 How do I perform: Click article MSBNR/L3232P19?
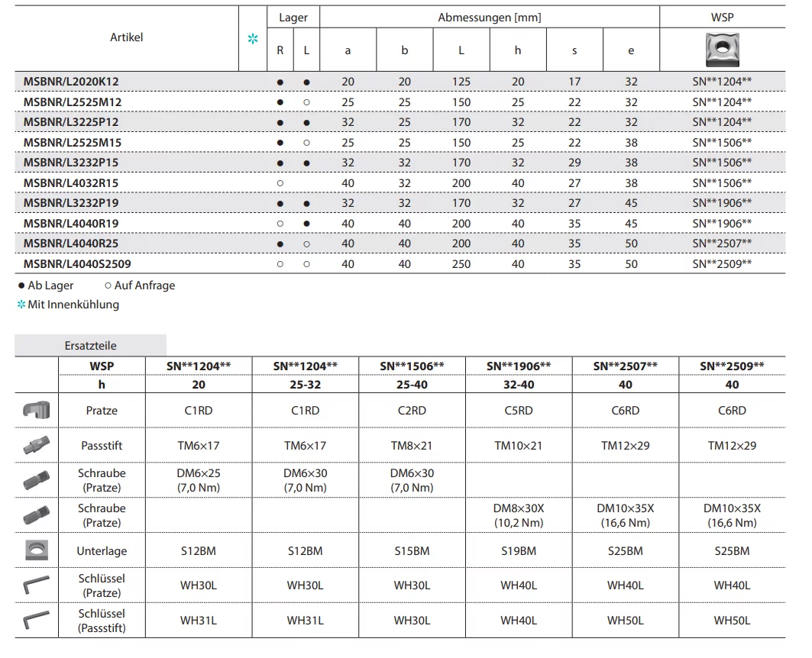[71, 203]
